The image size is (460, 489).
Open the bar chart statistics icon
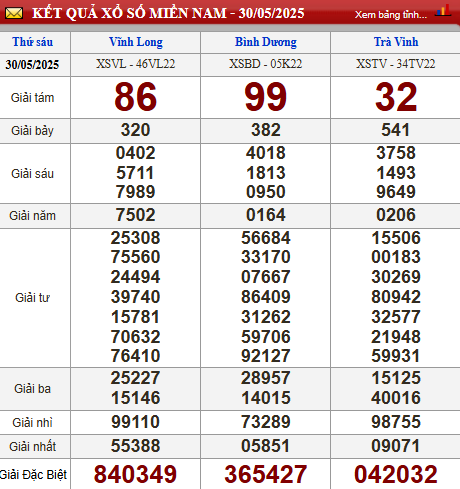click(x=443, y=11)
